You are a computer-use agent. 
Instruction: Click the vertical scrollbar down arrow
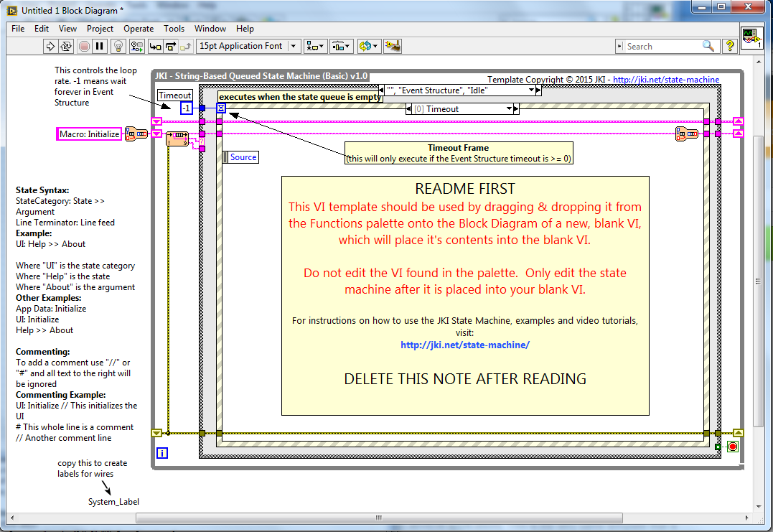tap(758, 506)
